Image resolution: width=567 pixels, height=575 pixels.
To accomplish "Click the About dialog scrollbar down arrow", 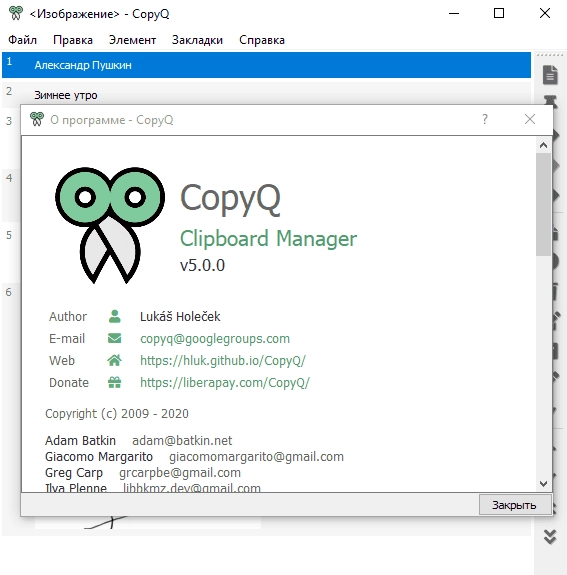I will pos(543,484).
